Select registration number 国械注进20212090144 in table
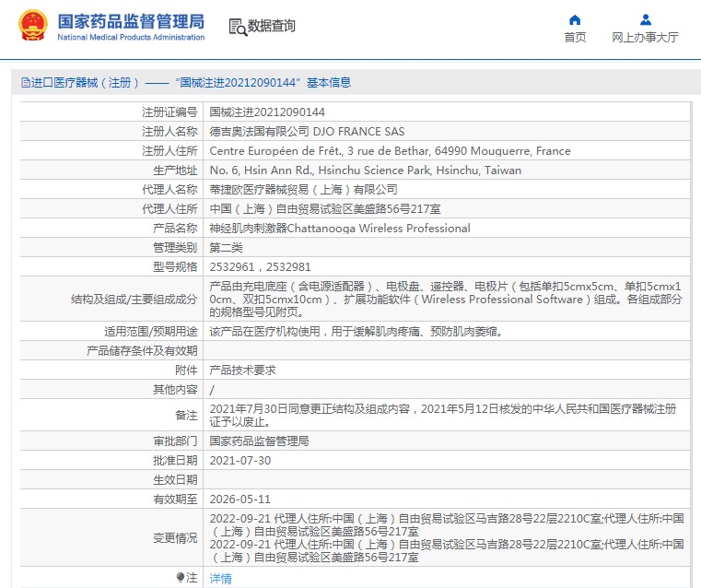Image resolution: width=701 pixels, height=588 pixels. [267, 112]
